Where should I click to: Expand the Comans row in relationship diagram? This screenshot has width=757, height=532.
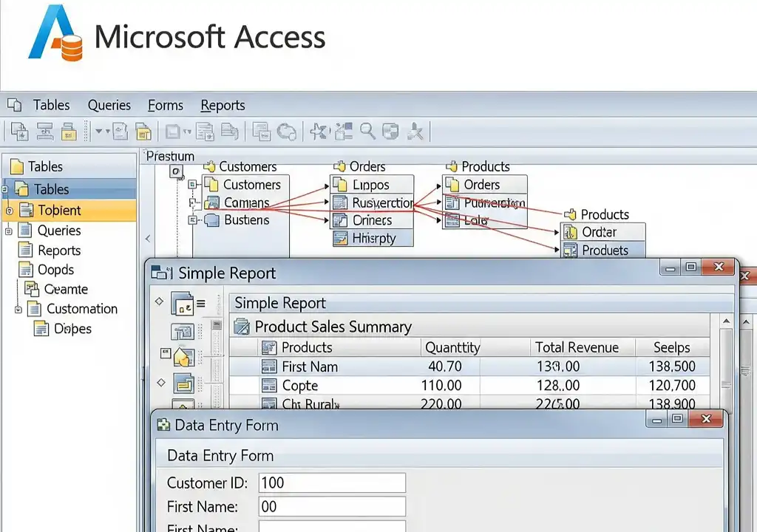[x=192, y=202]
